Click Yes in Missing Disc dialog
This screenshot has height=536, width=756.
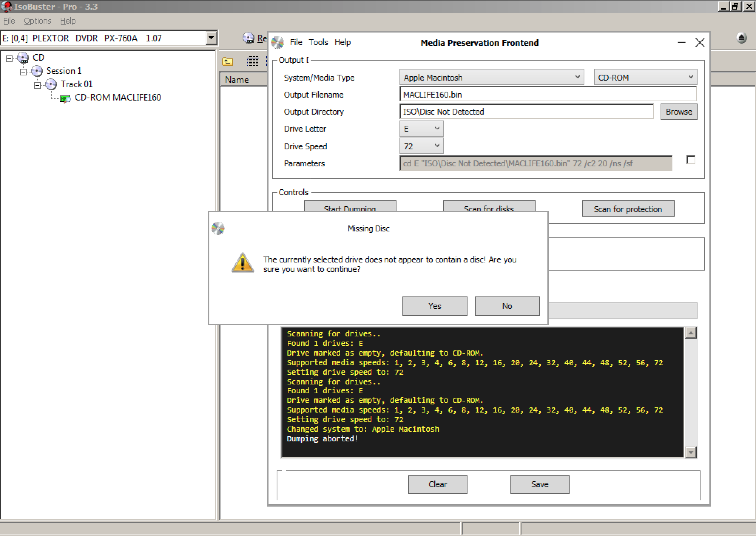click(x=435, y=306)
